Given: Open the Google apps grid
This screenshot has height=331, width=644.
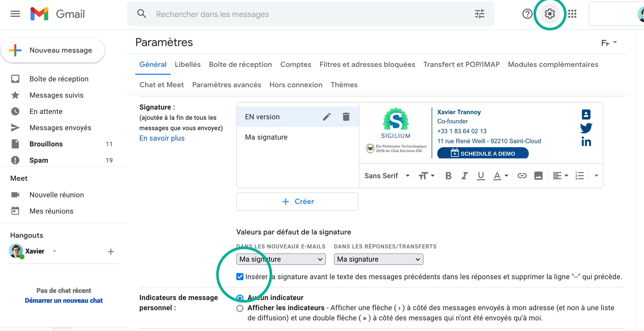Looking at the screenshot, I should pyautogui.click(x=572, y=14).
